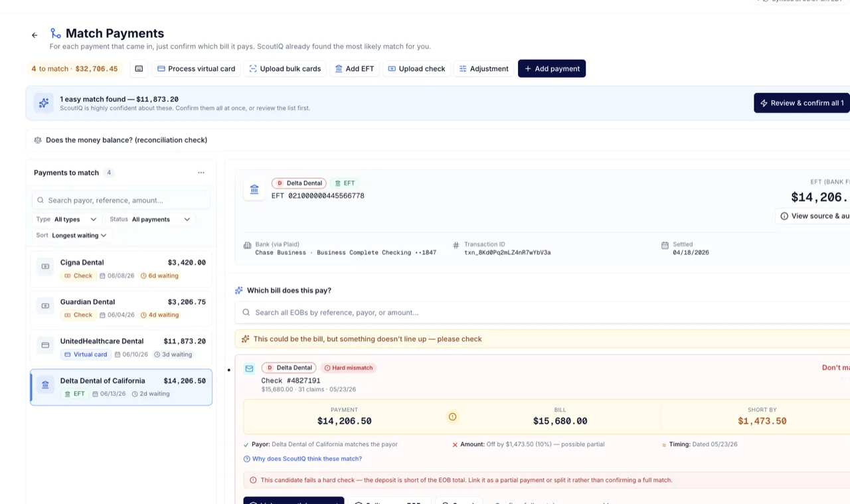Click the Delta Dental payor badge in header

click(299, 183)
